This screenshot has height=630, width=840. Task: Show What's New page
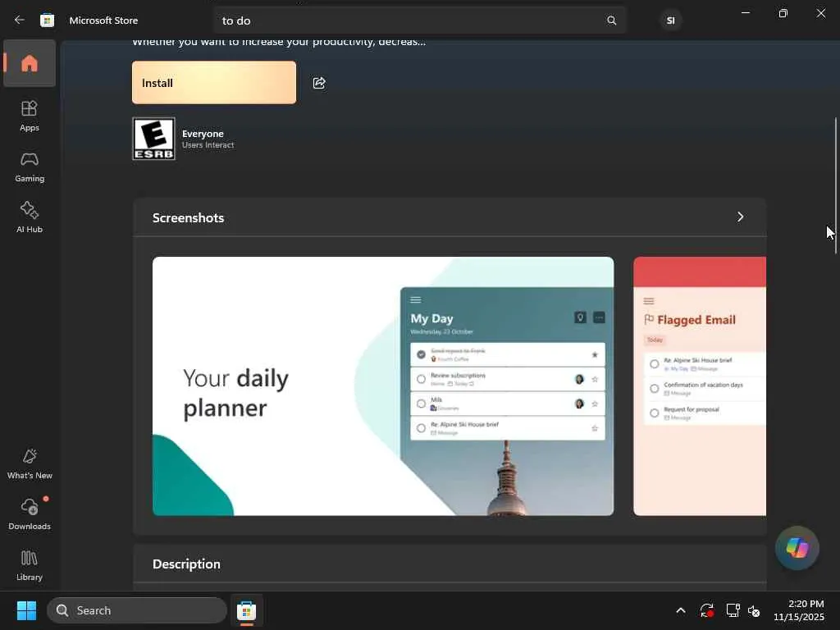[30, 464]
